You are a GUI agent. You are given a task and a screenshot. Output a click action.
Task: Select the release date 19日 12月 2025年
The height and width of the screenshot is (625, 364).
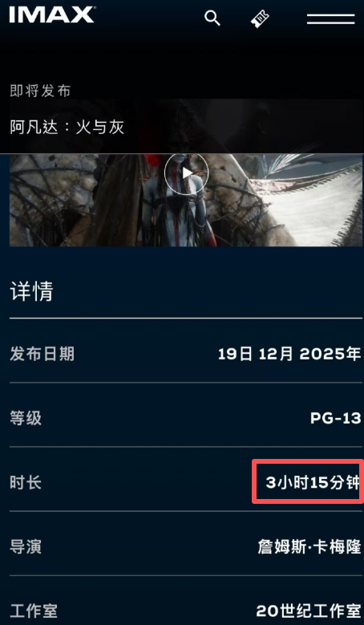point(289,354)
